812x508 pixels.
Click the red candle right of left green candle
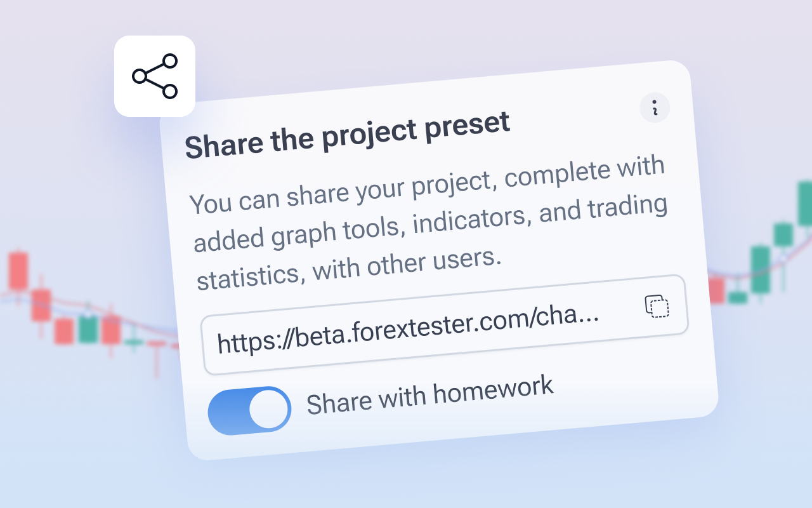111,330
